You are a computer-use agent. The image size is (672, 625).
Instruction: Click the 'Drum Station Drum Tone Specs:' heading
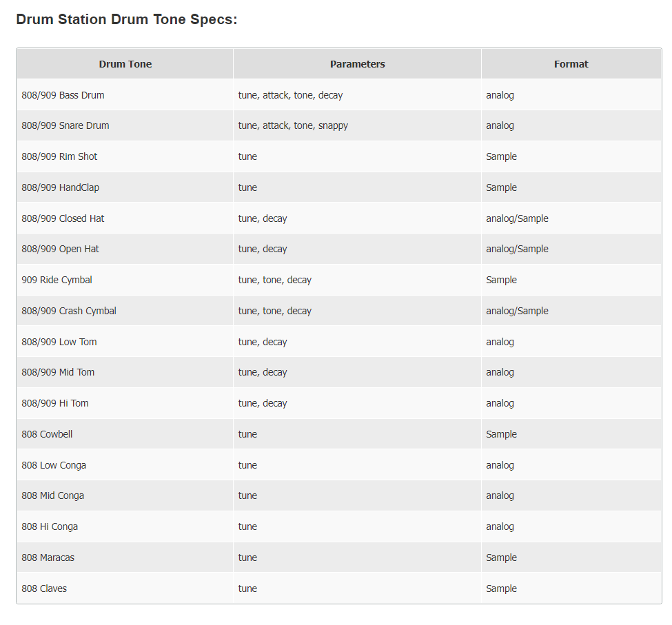pos(126,19)
